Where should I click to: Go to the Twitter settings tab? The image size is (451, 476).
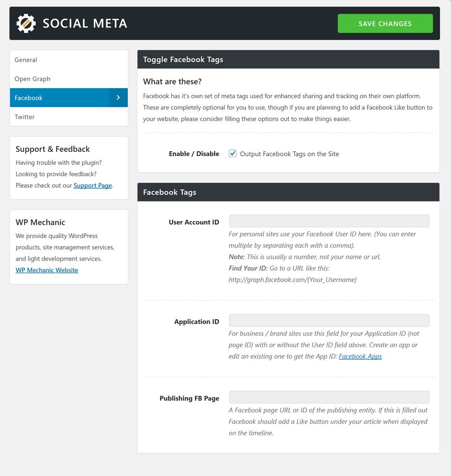25,117
